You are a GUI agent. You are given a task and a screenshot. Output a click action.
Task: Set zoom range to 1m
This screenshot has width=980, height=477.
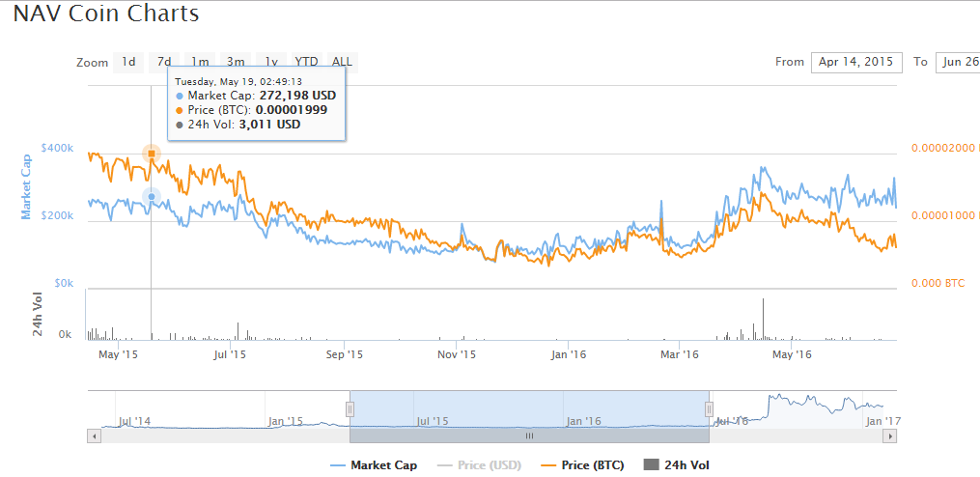coord(199,62)
